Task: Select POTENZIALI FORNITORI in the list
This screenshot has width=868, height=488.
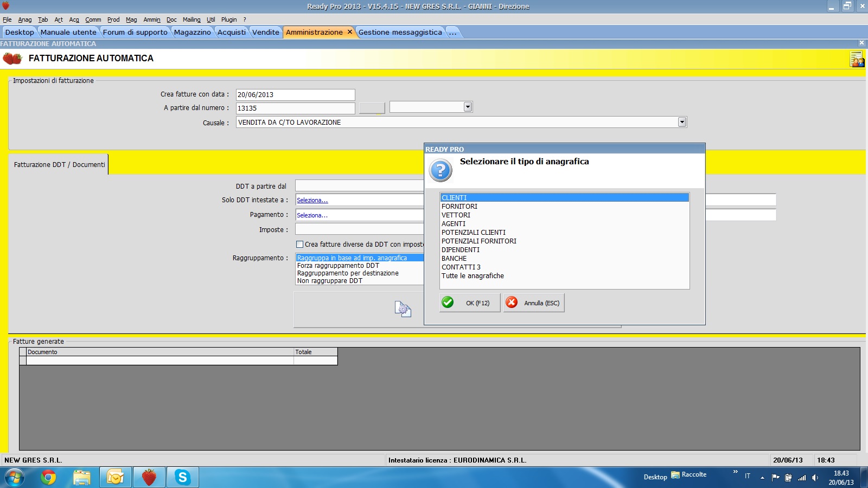Action: 564,241
